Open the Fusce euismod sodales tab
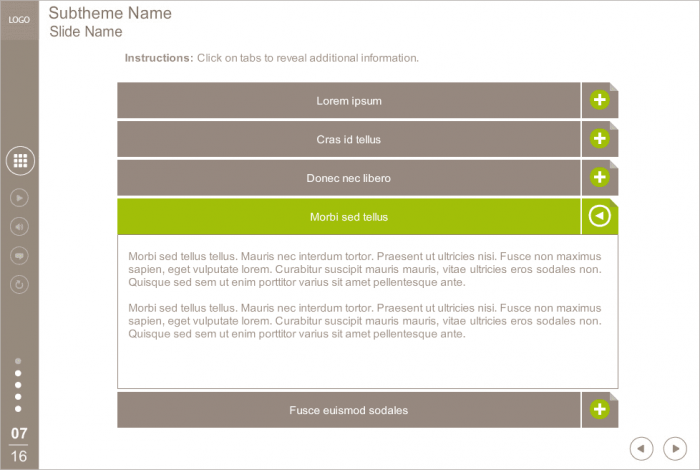Viewport: 700px width, 470px height. 349,410
